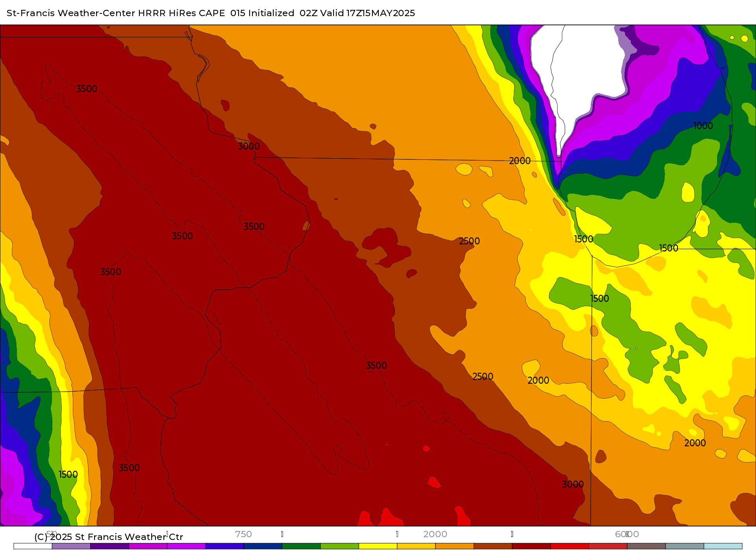
Task: Select the brownish-mauve swatch in the color bar
Action: pyautogui.click(x=647, y=546)
